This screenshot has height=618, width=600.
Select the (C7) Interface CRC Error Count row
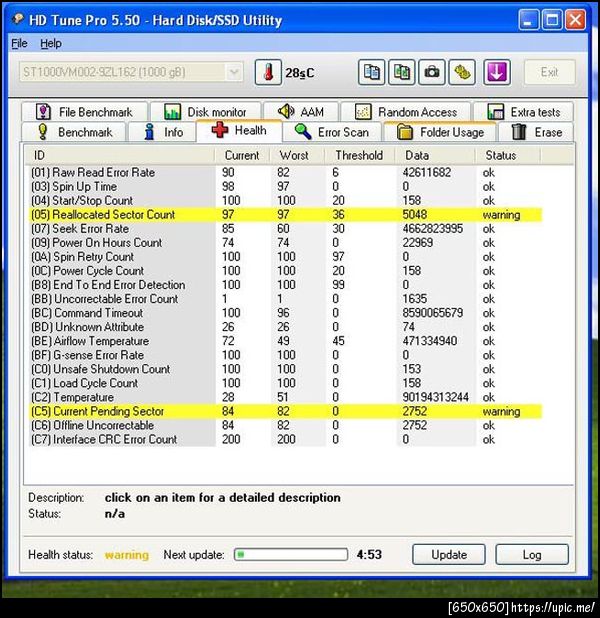pyautogui.click(x=286, y=439)
